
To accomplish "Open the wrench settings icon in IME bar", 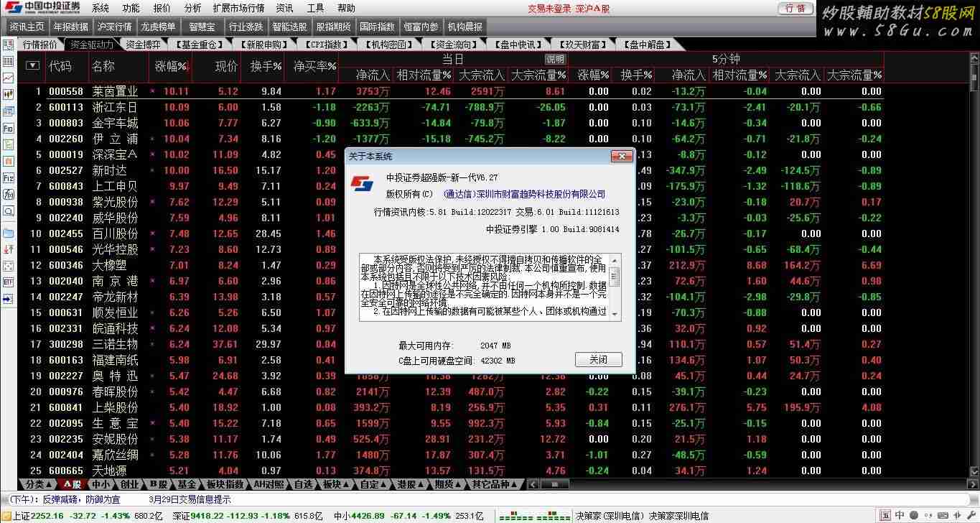I will [x=971, y=515].
